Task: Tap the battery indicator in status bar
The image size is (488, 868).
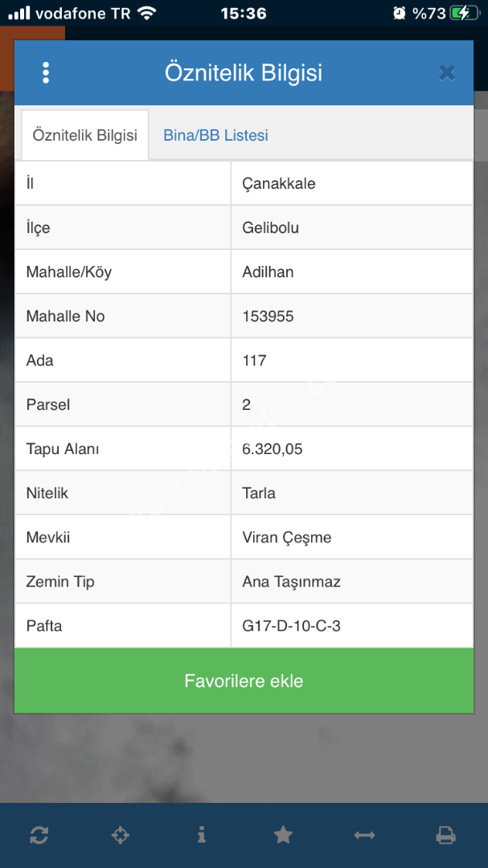Action: click(x=462, y=13)
